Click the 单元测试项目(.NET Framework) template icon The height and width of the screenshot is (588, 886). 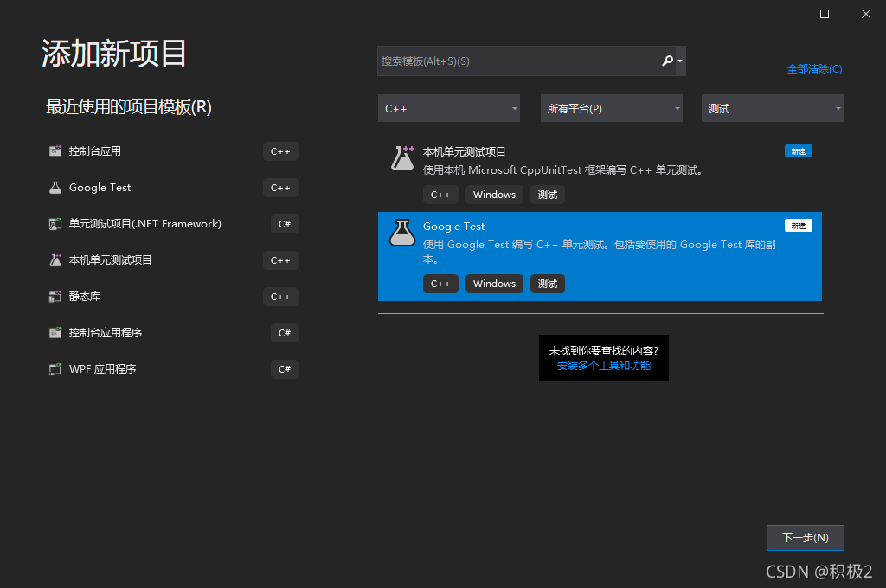coord(55,224)
